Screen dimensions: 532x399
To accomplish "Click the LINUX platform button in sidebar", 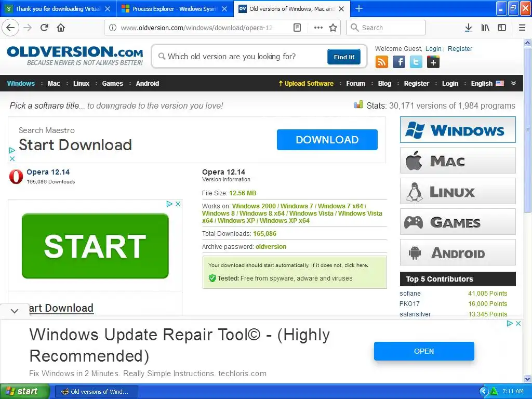I will (458, 191).
